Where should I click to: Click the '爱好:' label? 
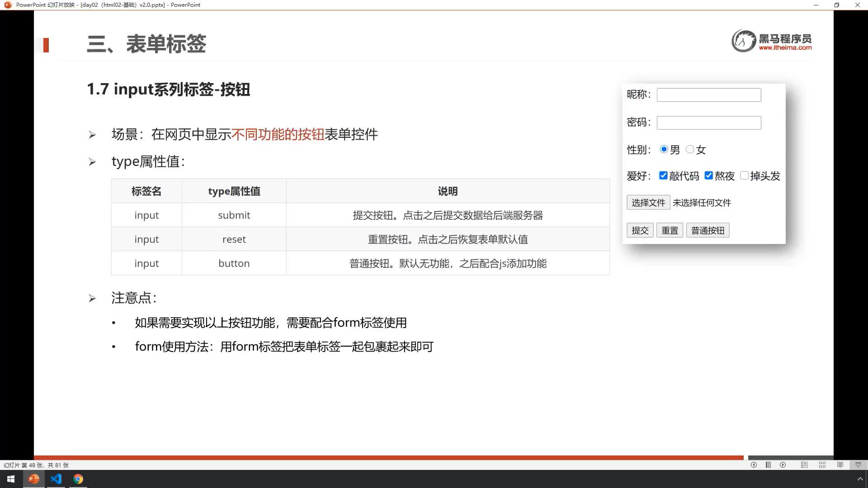tap(639, 176)
